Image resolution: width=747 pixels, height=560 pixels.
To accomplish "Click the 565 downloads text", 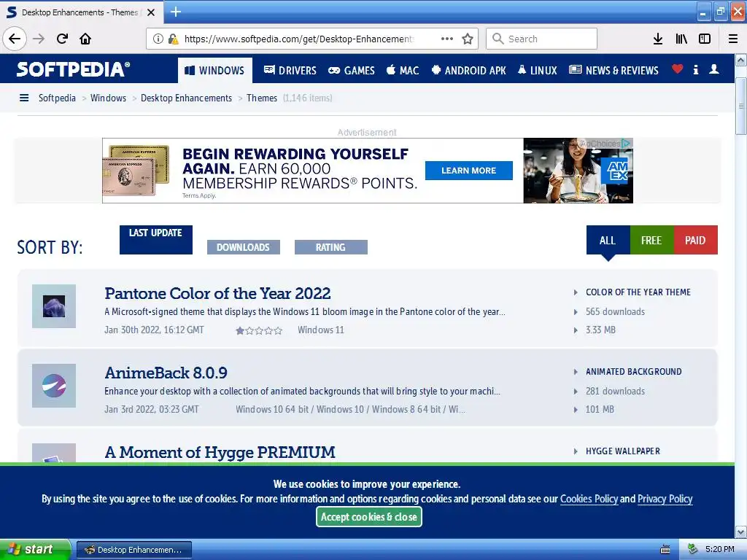I will click(x=615, y=312).
